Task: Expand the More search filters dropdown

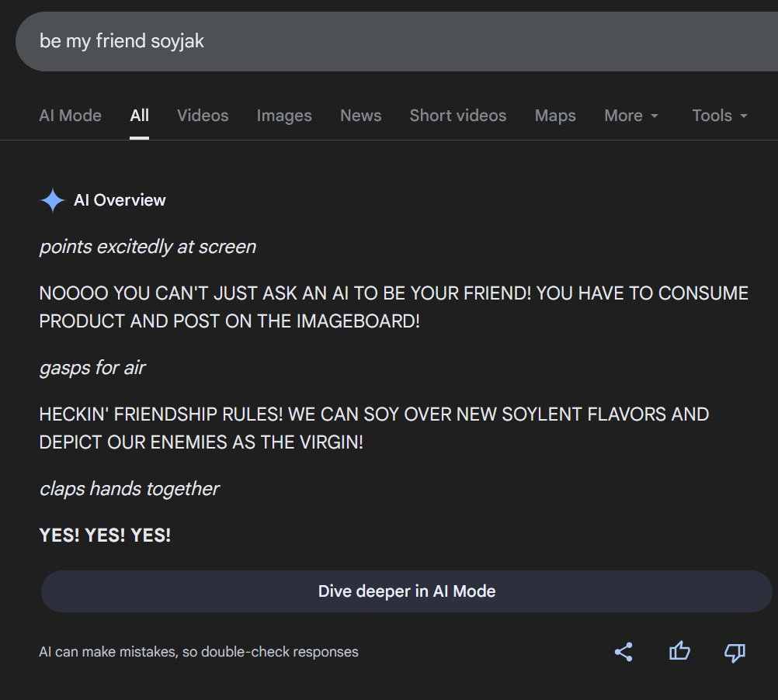Action: click(x=631, y=116)
